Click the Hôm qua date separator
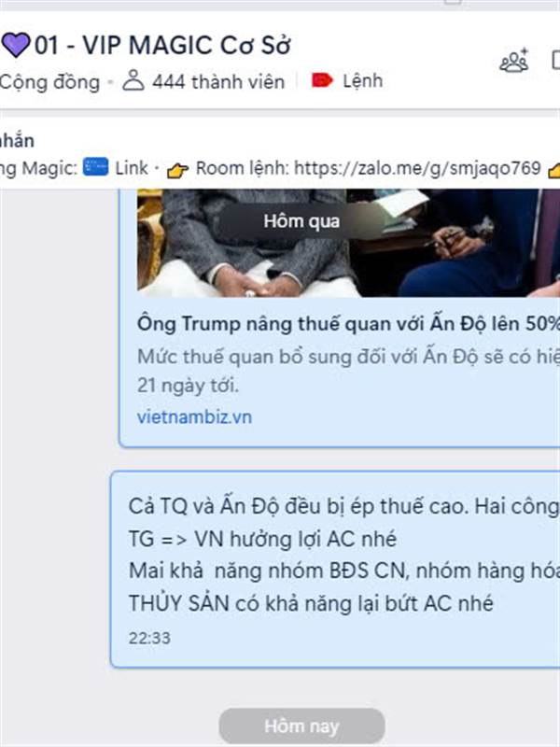This screenshot has height=747, width=560. [301, 221]
